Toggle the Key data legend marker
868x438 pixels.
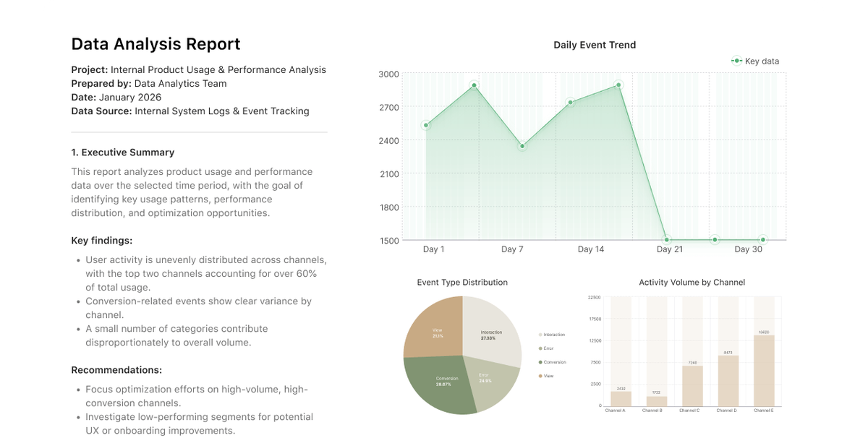[736, 61]
